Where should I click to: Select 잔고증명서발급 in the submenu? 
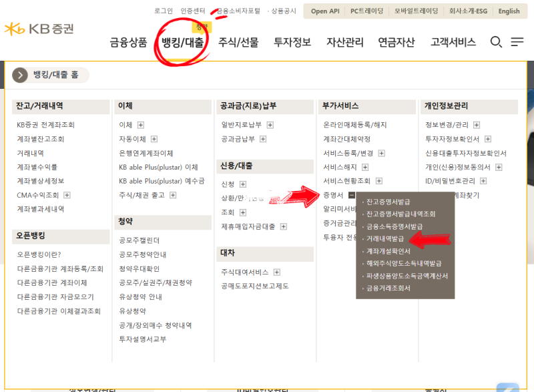click(x=388, y=202)
